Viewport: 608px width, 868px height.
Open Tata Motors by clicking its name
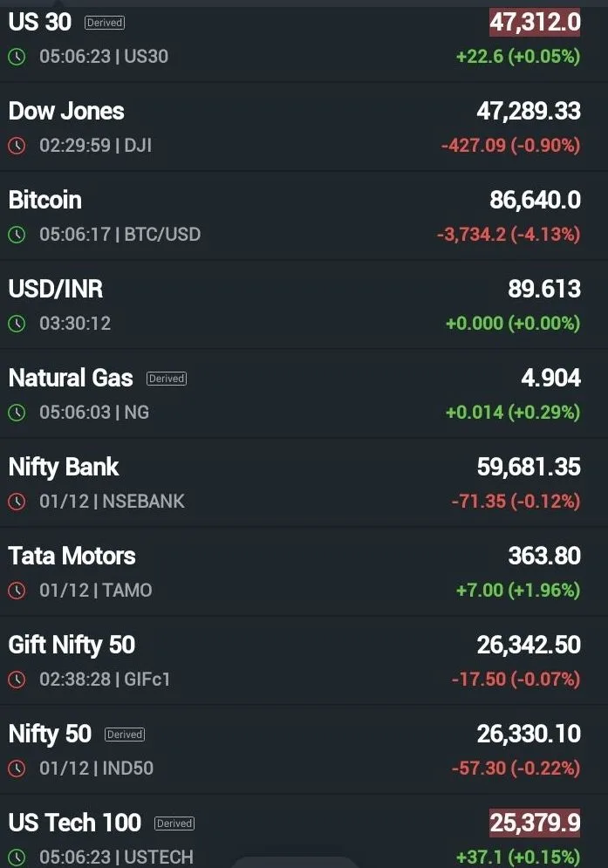click(72, 556)
